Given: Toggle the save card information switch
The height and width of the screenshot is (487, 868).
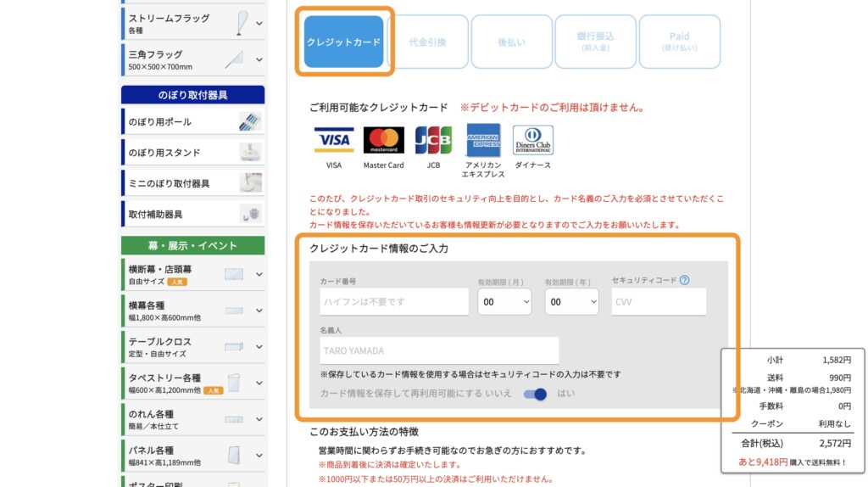Looking at the screenshot, I should [x=535, y=394].
